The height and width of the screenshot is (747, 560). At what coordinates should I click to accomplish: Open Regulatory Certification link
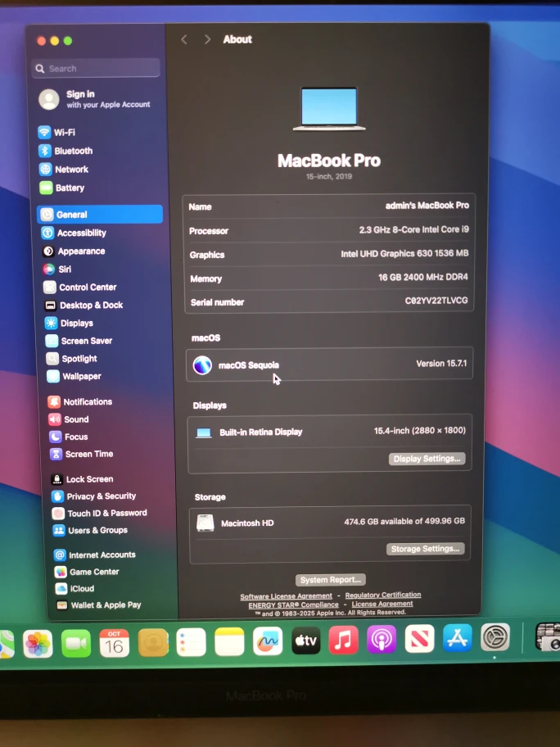383,595
